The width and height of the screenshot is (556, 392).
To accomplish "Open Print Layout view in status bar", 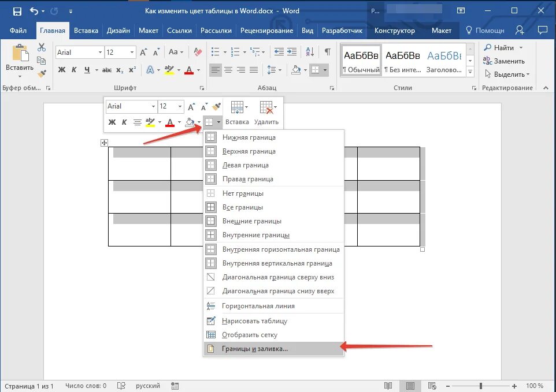I will coord(410,386).
